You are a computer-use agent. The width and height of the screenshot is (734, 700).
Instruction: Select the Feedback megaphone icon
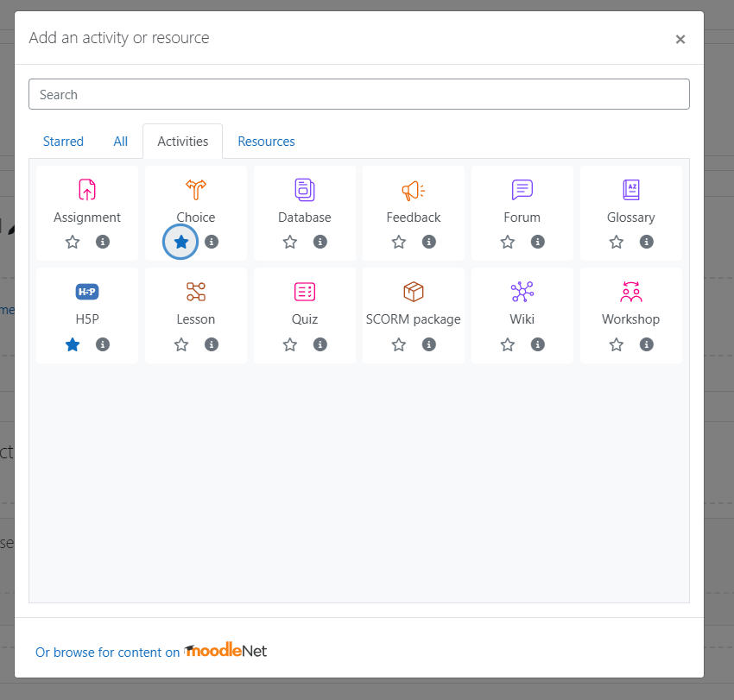pos(414,190)
